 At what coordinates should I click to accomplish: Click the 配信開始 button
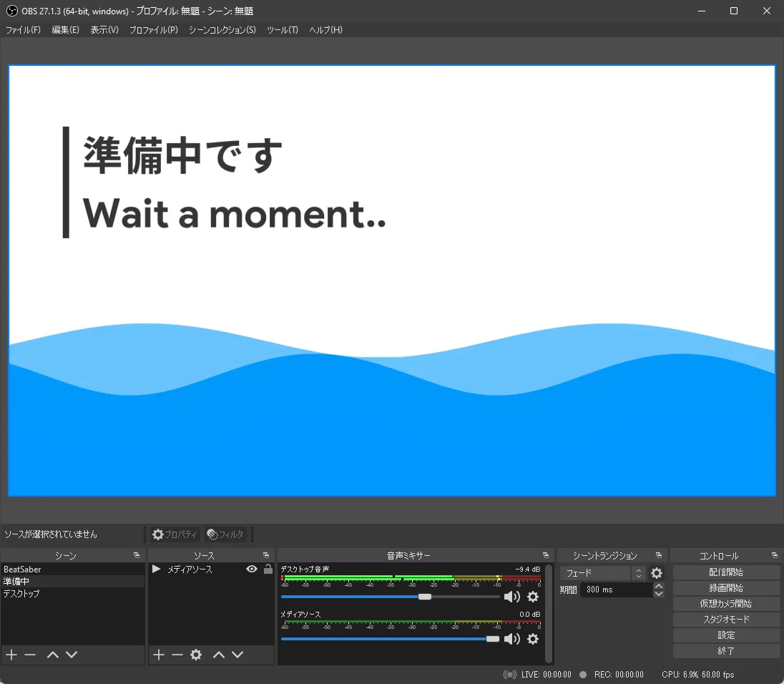[726, 572]
